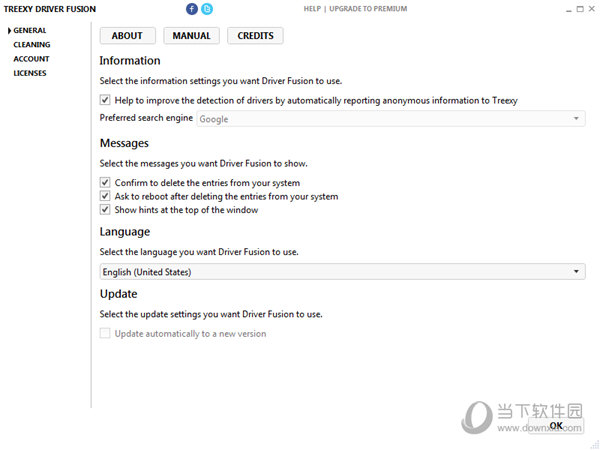This screenshot has width=600, height=450.
Task: Confirm settings with the OK button
Action: click(x=556, y=426)
